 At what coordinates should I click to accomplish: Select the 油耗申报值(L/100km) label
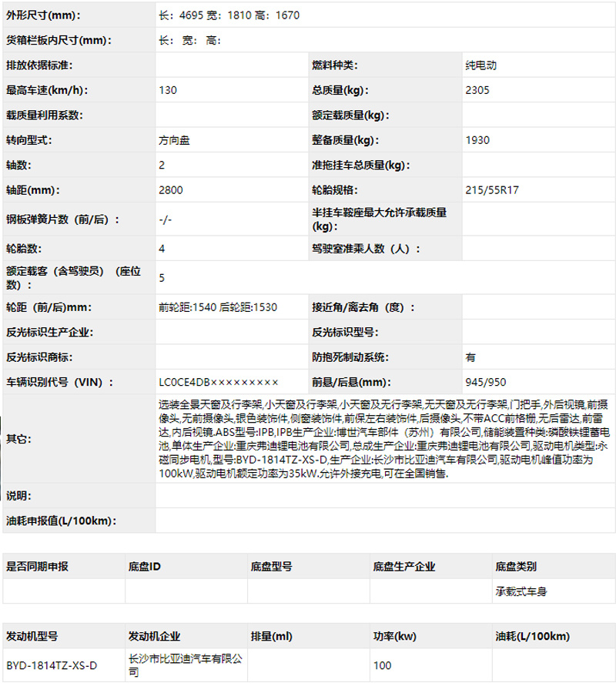click(x=61, y=521)
